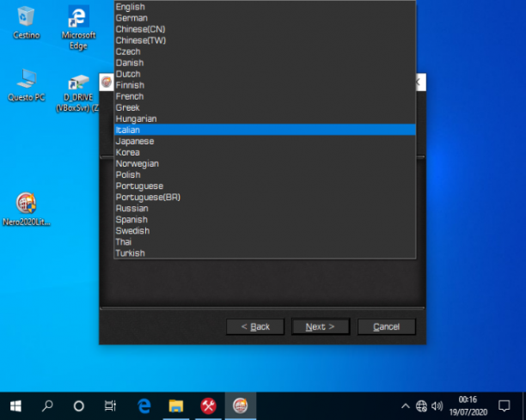Cancel the Nero installation
Screen dimensions: 526x420
(387, 326)
